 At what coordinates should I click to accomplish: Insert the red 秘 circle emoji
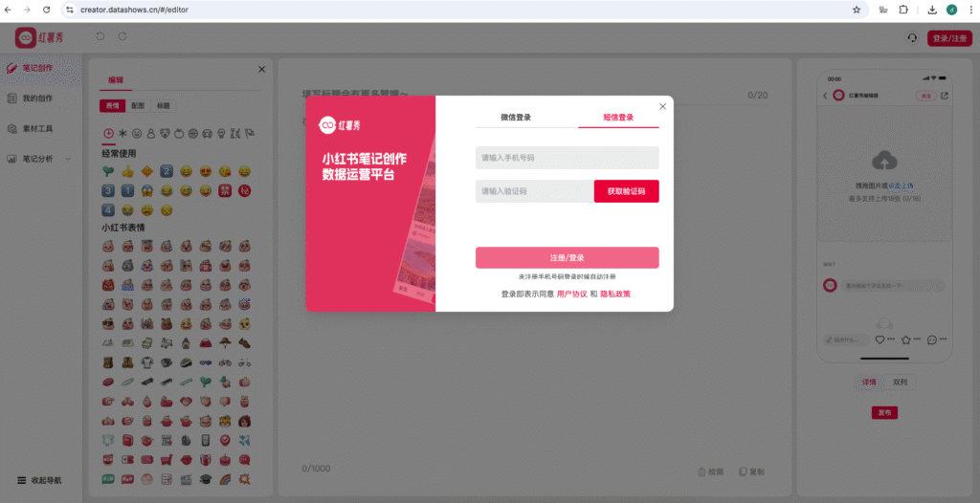[244, 190]
